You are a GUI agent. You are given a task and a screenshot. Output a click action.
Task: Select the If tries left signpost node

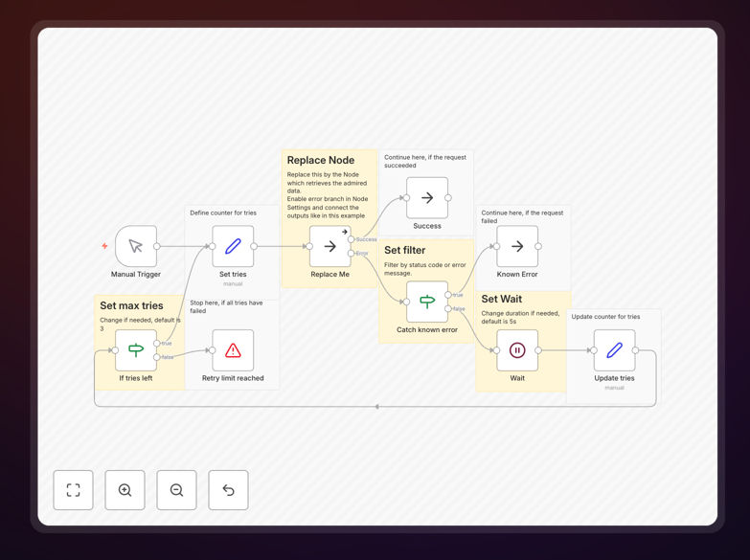point(136,350)
